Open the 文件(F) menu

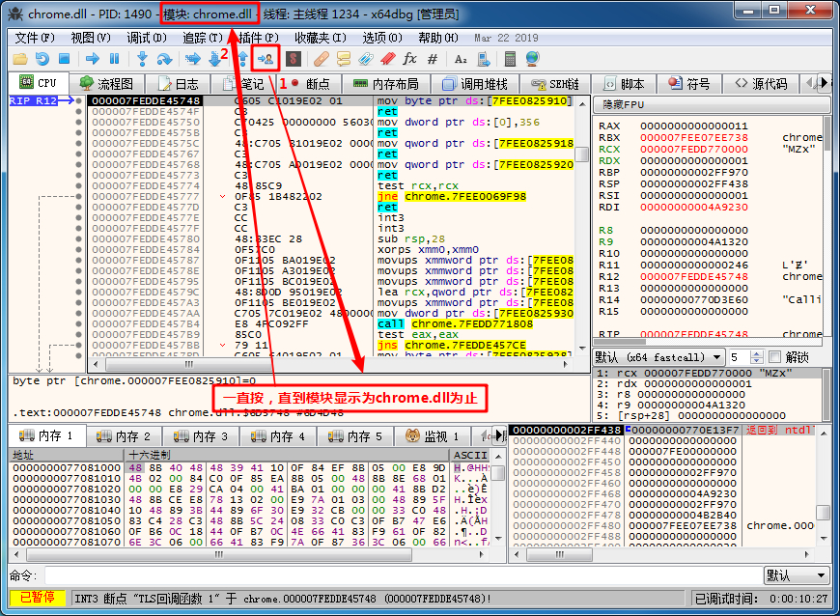[35, 38]
